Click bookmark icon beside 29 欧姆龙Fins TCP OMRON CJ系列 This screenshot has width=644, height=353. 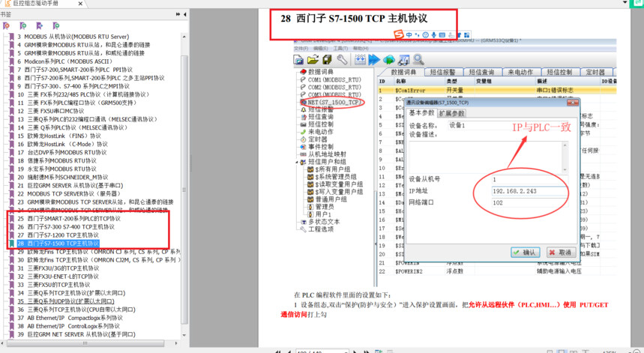coord(11,252)
